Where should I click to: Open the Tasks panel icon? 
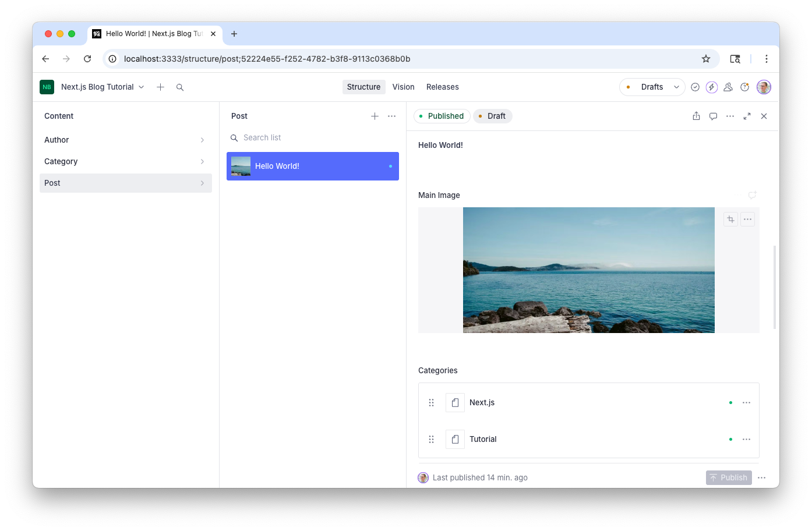[x=695, y=87]
